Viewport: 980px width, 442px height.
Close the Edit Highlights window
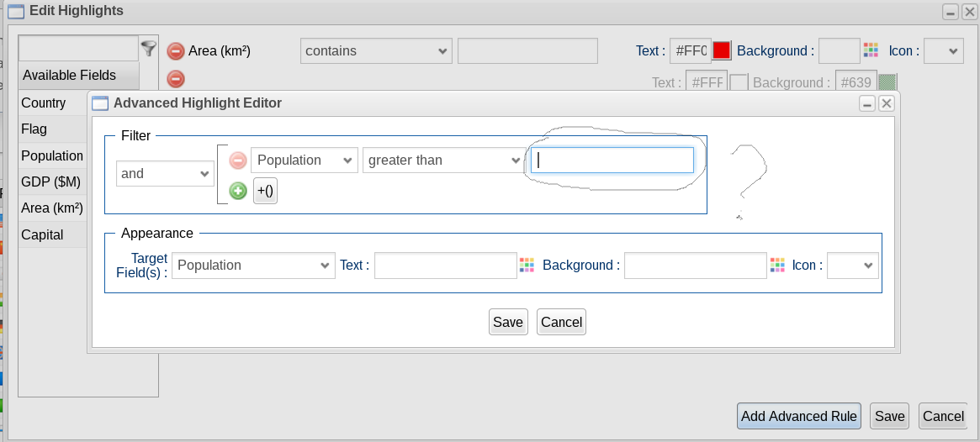[969, 11]
